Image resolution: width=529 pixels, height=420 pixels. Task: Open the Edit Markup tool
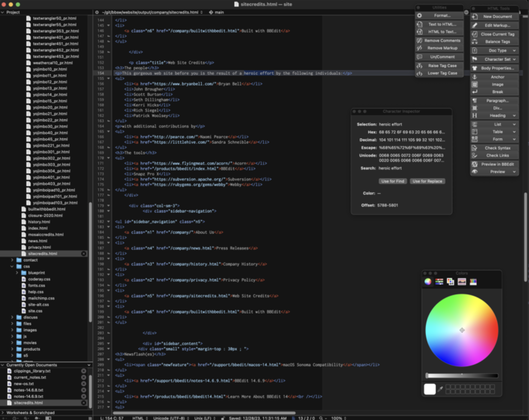[x=496, y=25]
